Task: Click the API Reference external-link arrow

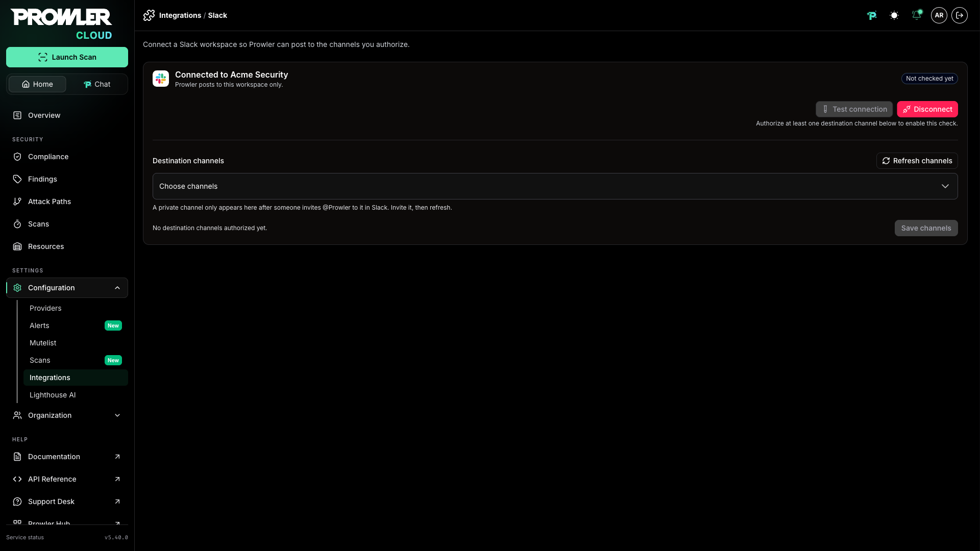Action: [117, 479]
